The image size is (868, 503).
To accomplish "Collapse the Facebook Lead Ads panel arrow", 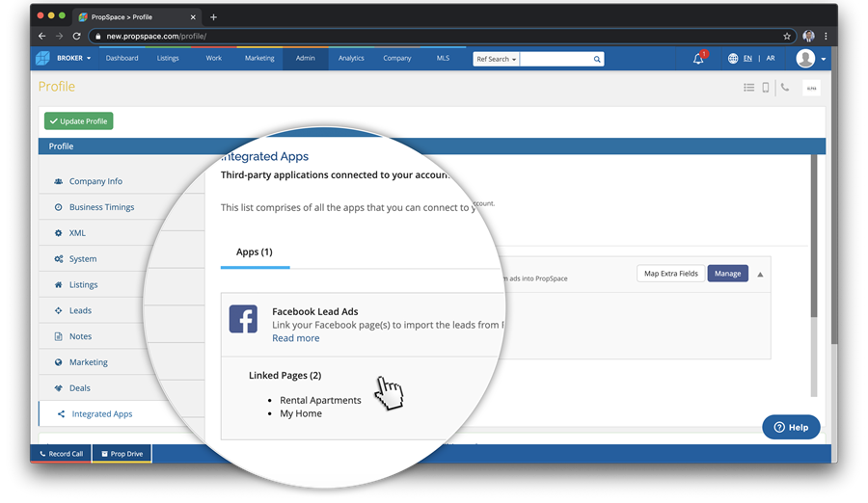I will click(760, 275).
